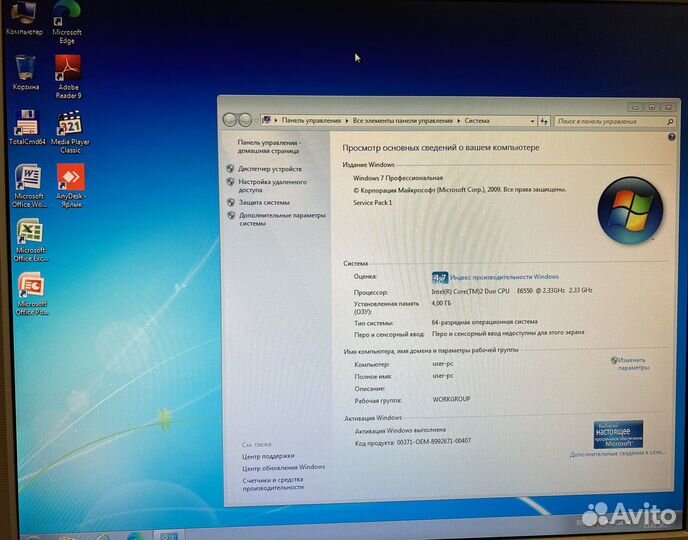
Task: Open Счетчики и средства производительности link
Action: [x=273, y=483]
